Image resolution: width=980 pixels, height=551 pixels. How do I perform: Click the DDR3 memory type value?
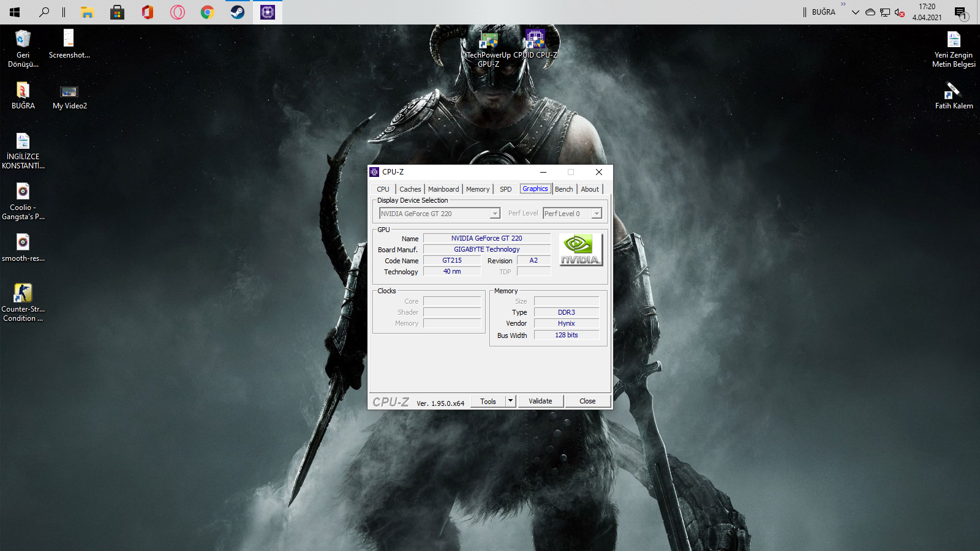click(x=567, y=312)
